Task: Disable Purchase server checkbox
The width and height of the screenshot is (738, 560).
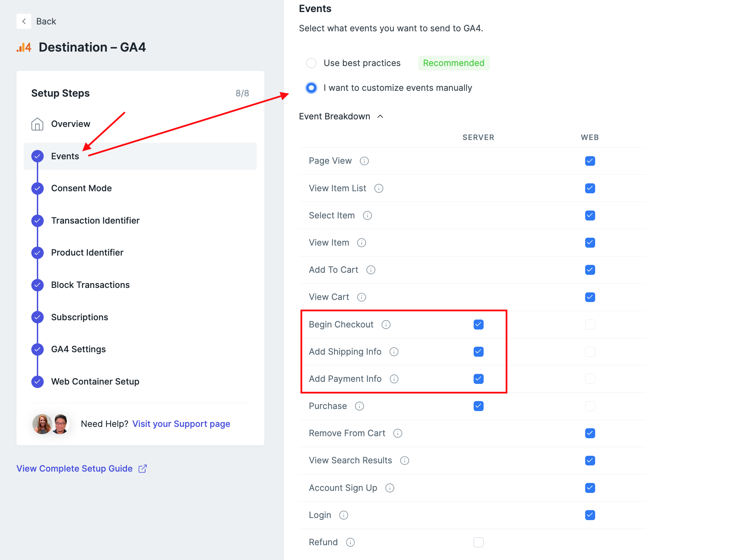Action: coord(478,406)
